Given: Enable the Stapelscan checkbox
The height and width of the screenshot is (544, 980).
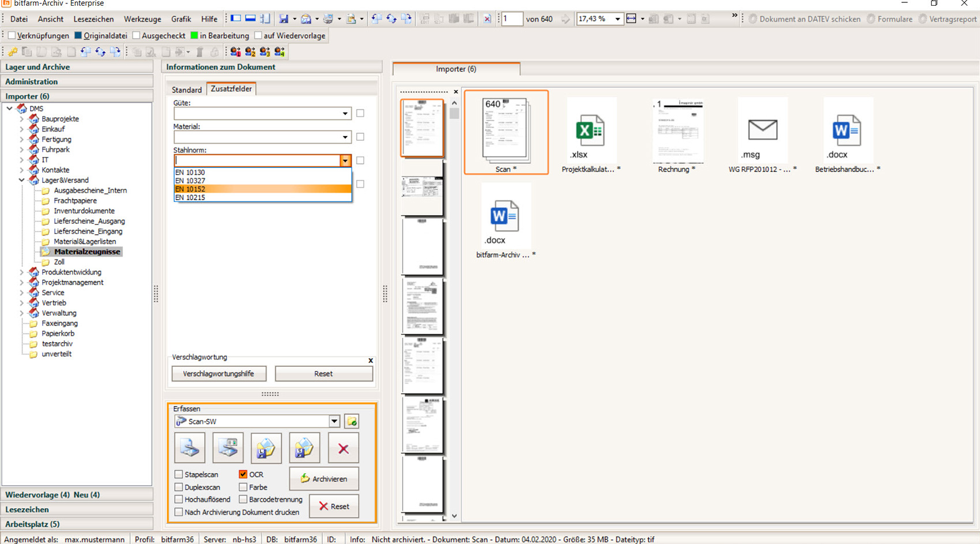Looking at the screenshot, I should [179, 474].
